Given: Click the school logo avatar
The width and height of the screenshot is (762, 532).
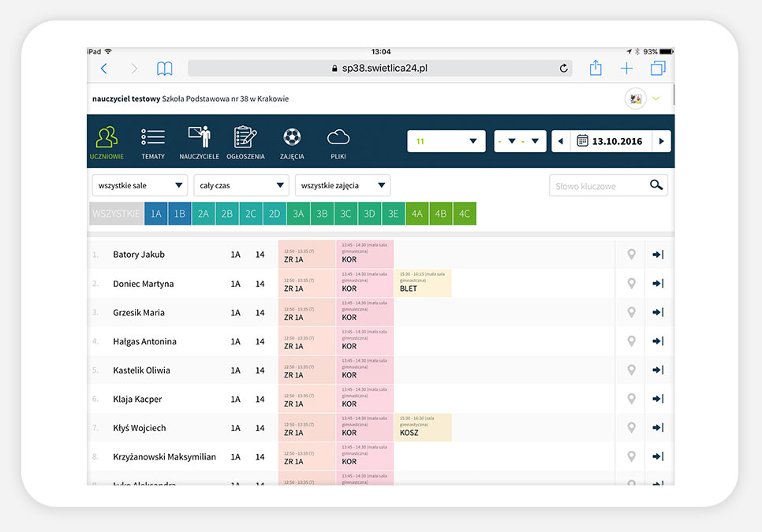Looking at the screenshot, I should pos(635,99).
